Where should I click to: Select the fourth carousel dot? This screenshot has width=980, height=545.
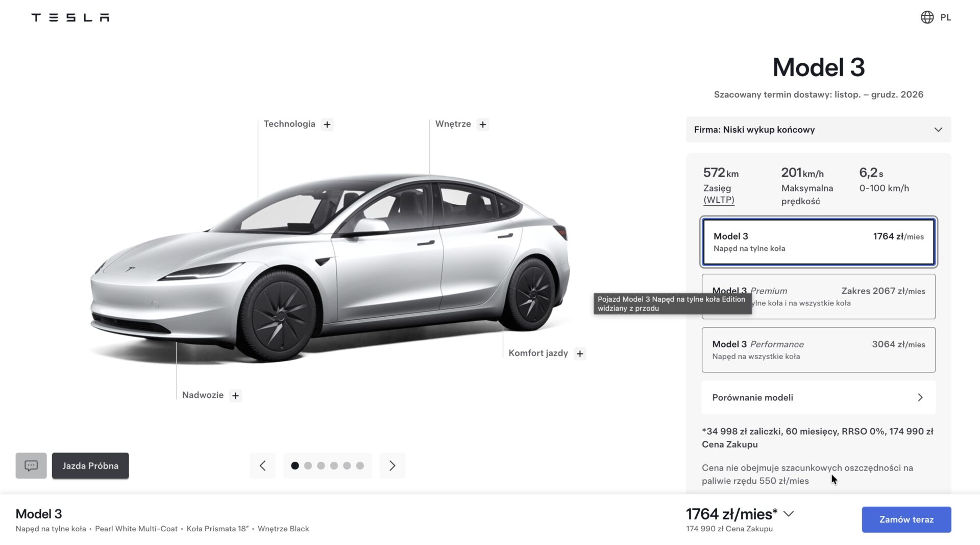point(334,465)
